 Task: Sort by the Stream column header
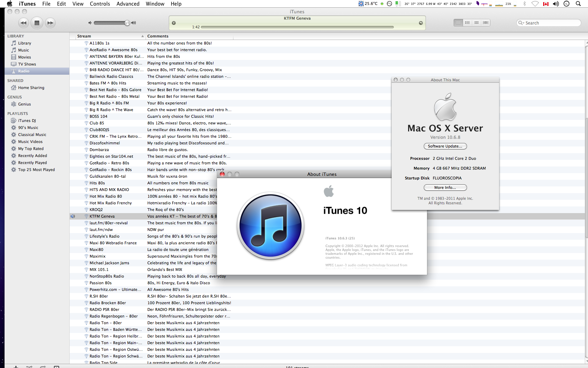111,36
